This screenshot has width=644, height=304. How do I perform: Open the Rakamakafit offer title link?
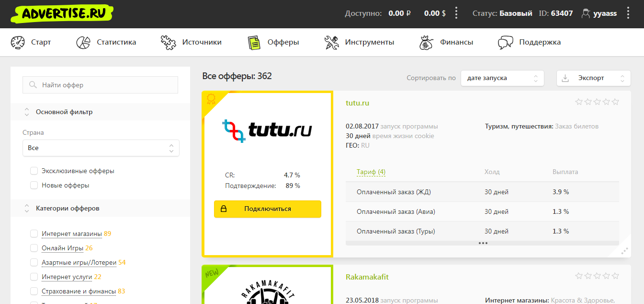[367, 277]
